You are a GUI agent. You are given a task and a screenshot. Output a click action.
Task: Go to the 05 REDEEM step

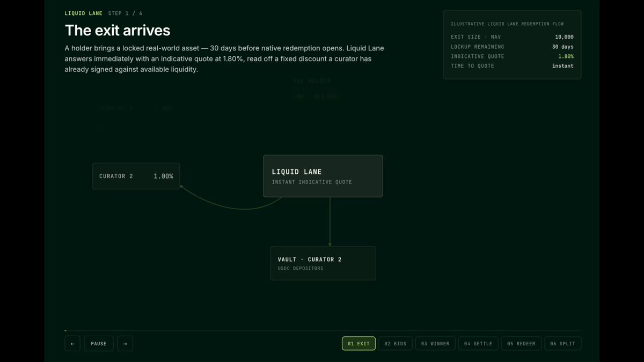tap(521, 344)
